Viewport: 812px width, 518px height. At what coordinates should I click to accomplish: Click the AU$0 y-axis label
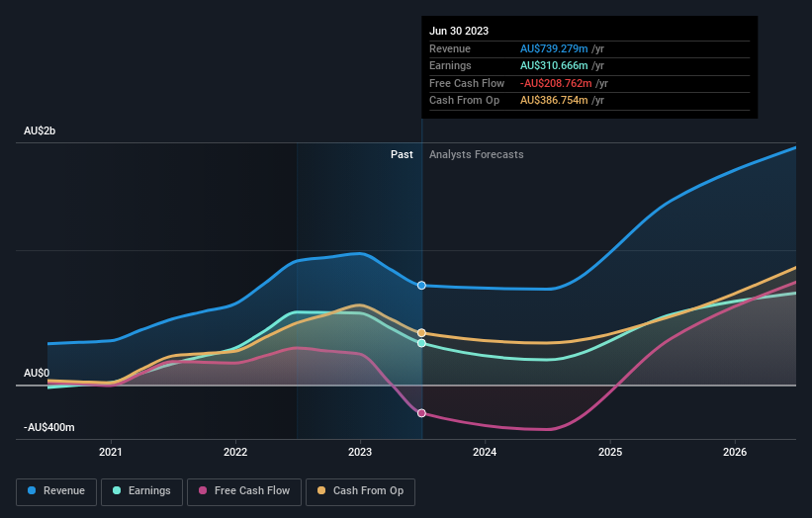pos(37,373)
